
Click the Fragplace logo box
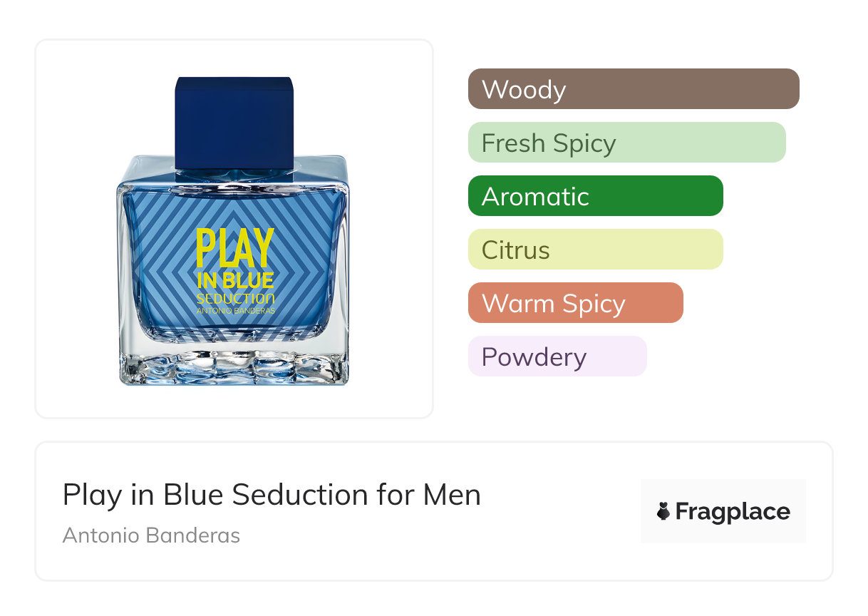(x=723, y=511)
